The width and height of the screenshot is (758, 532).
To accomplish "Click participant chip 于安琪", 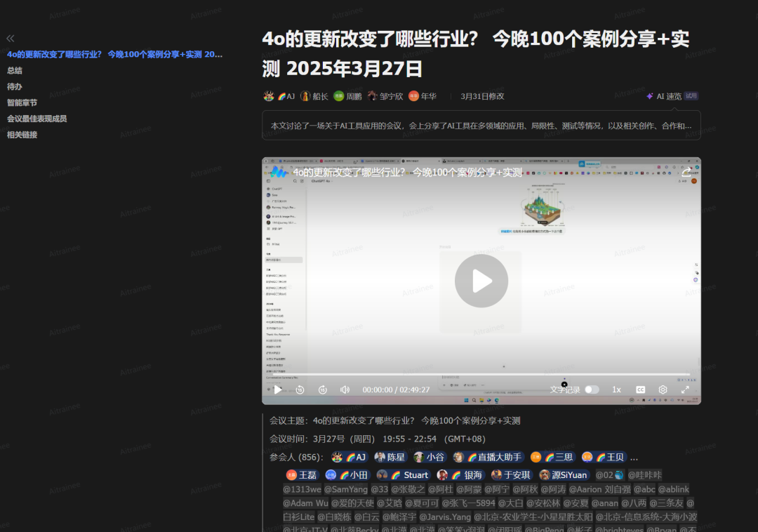I will click(511, 475).
